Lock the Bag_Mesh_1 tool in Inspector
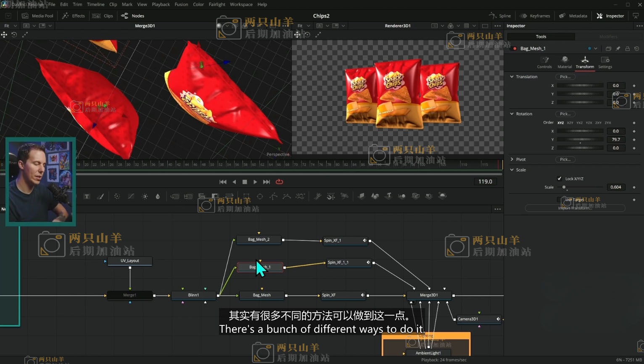 click(627, 49)
